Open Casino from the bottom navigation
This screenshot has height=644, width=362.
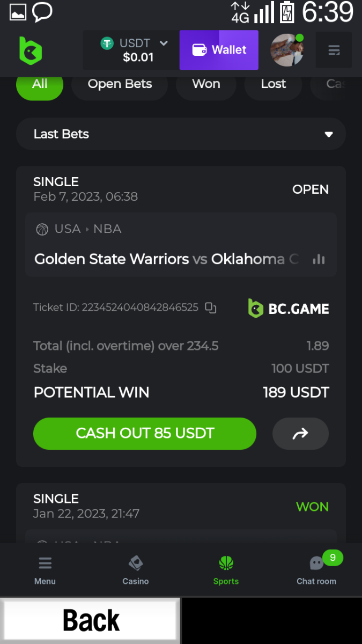point(135,570)
